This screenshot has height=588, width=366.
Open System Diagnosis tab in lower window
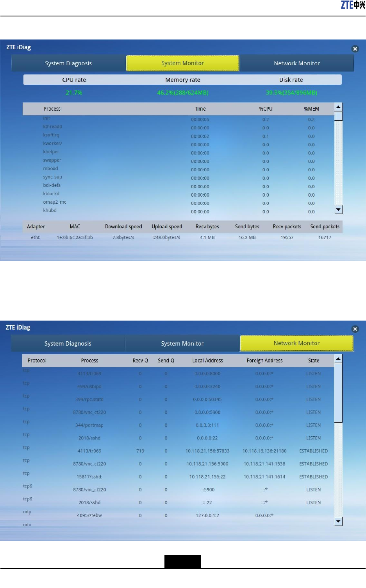pos(68,344)
